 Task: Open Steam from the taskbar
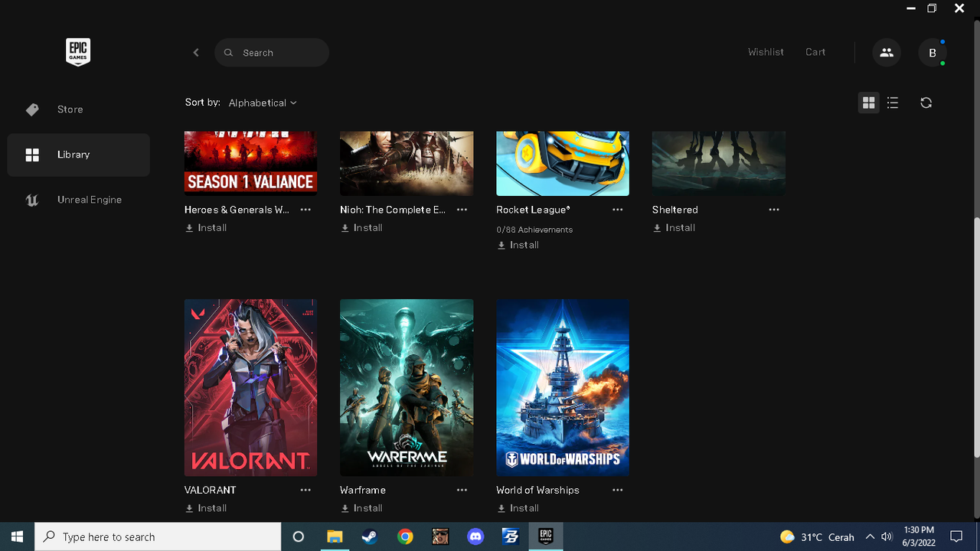pyautogui.click(x=370, y=536)
